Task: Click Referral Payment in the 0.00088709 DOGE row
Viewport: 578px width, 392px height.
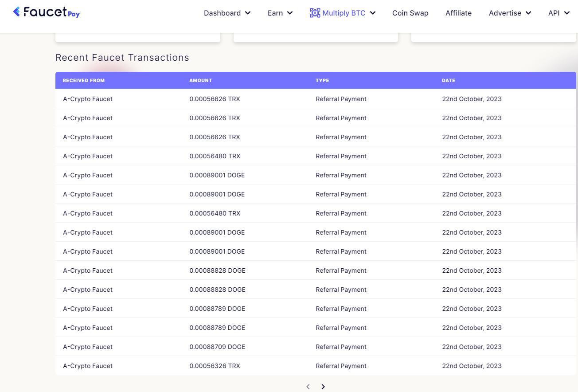Action: [x=341, y=347]
